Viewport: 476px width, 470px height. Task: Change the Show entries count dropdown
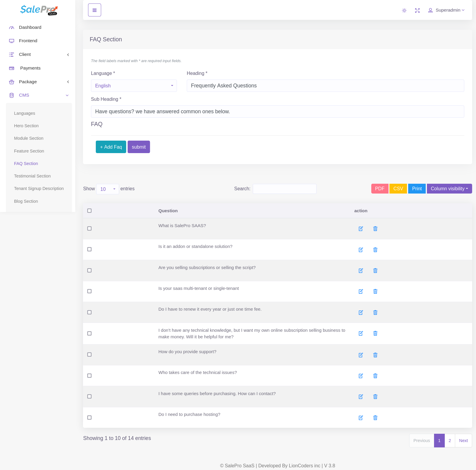pos(107,189)
